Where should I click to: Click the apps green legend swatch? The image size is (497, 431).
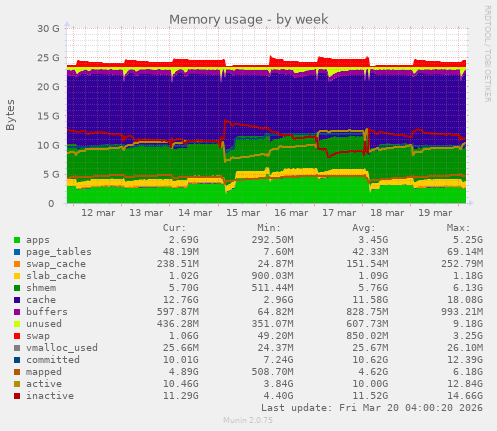pos(17,240)
